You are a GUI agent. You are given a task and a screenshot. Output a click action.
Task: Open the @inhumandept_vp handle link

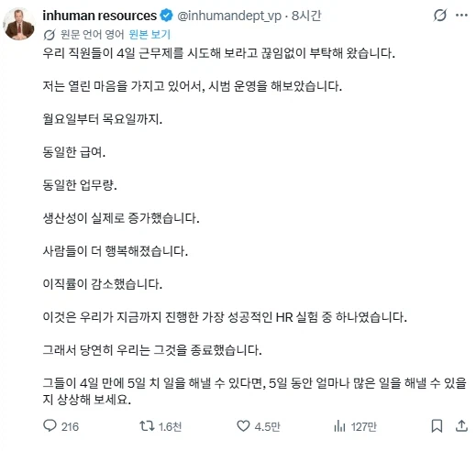[229, 16]
